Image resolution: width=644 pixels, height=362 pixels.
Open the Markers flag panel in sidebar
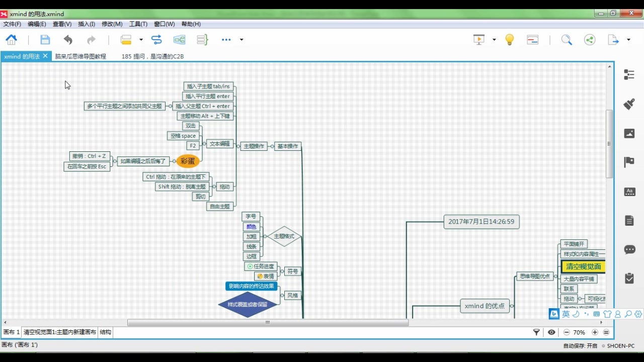(629, 162)
